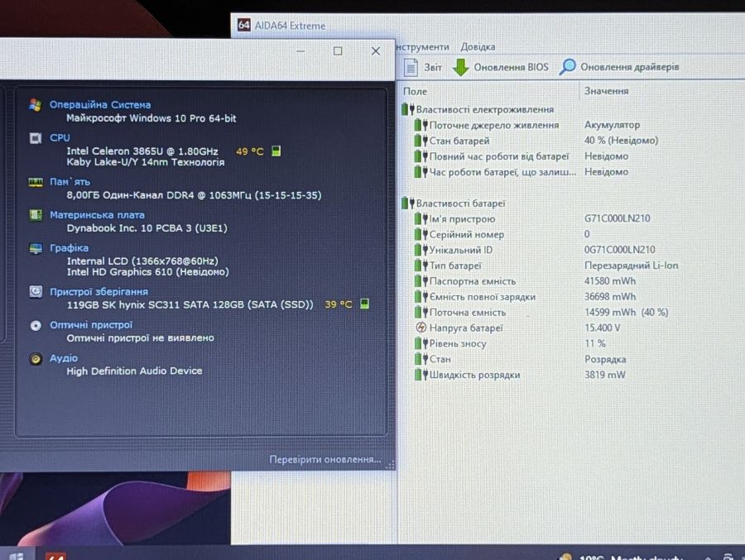Image resolution: width=745 pixels, height=560 pixels.
Task: Click the CPU chip icon
Action: 36,138
